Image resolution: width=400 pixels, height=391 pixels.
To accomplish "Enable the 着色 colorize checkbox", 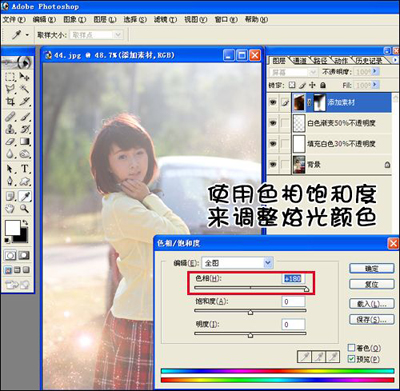I will [x=351, y=348].
